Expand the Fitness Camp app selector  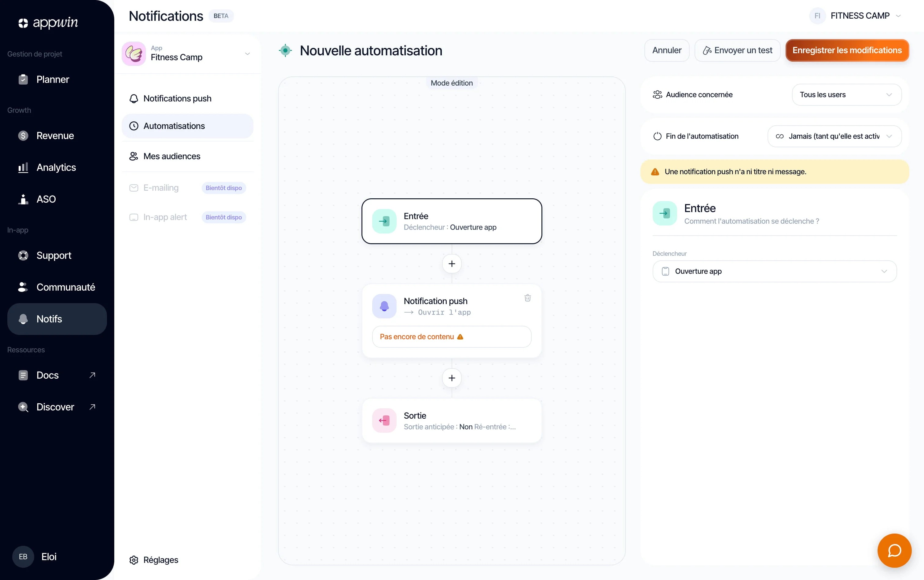point(188,54)
